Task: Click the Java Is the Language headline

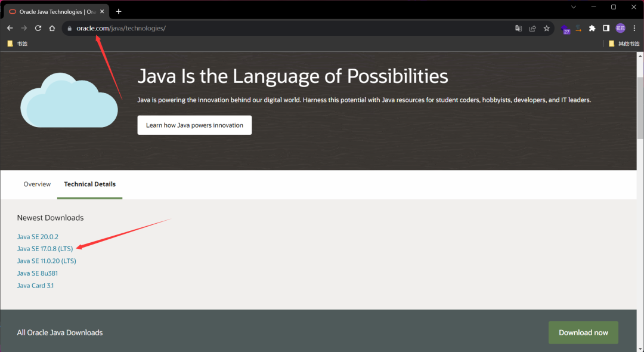Action: pyautogui.click(x=293, y=76)
